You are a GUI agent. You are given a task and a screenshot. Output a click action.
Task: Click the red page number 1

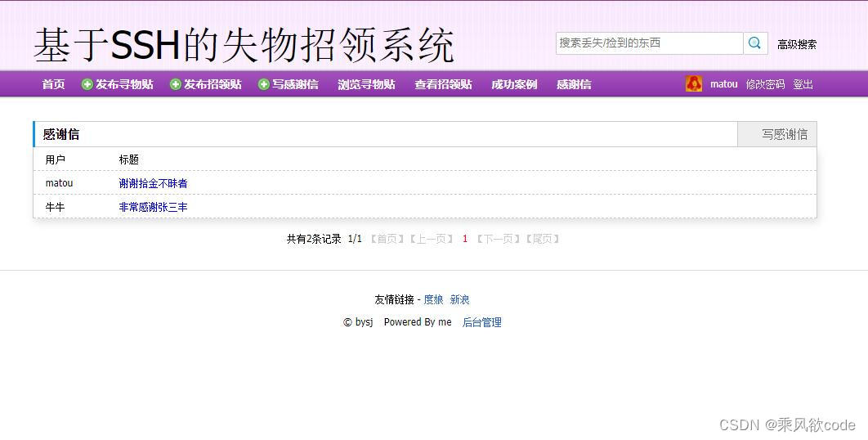pyautogui.click(x=465, y=239)
